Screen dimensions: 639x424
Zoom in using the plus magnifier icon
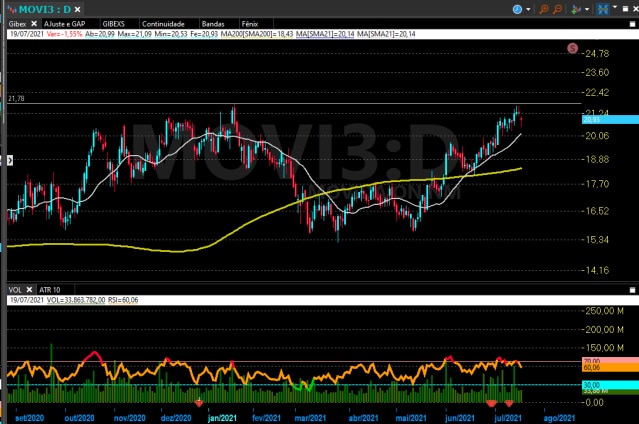(545, 8)
